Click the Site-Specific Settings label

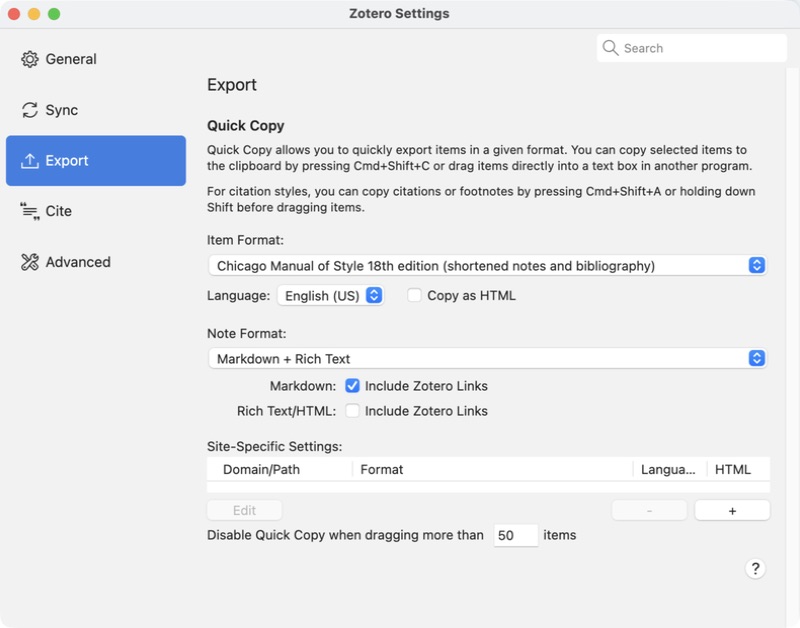(x=274, y=446)
